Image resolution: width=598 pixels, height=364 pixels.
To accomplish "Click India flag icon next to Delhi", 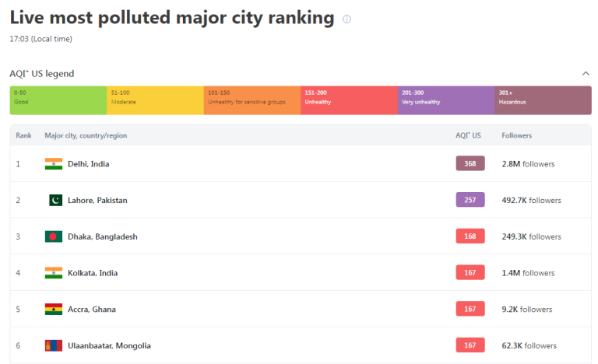I will [54, 163].
